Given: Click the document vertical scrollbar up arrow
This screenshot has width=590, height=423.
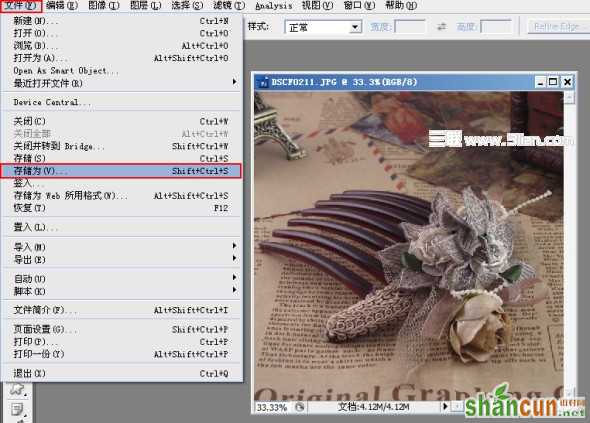Looking at the screenshot, I should pos(569,98).
